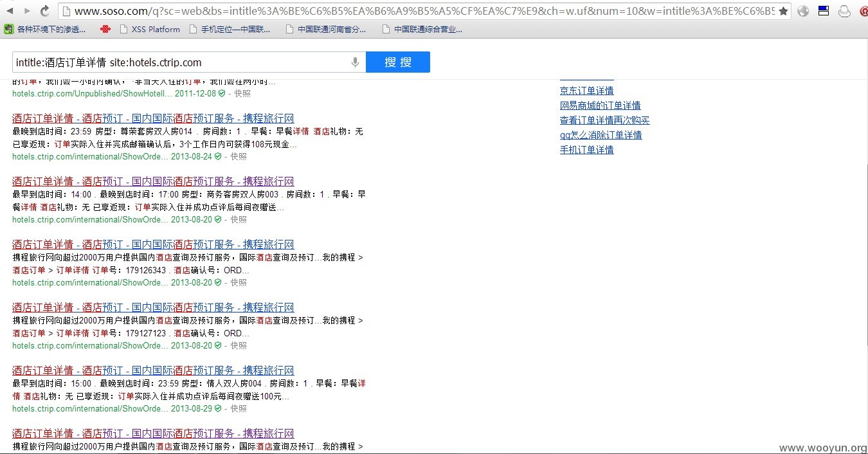The height and width of the screenshot is (454, 868).
Task: Click related search 京东订单详情
Action: 586,91
